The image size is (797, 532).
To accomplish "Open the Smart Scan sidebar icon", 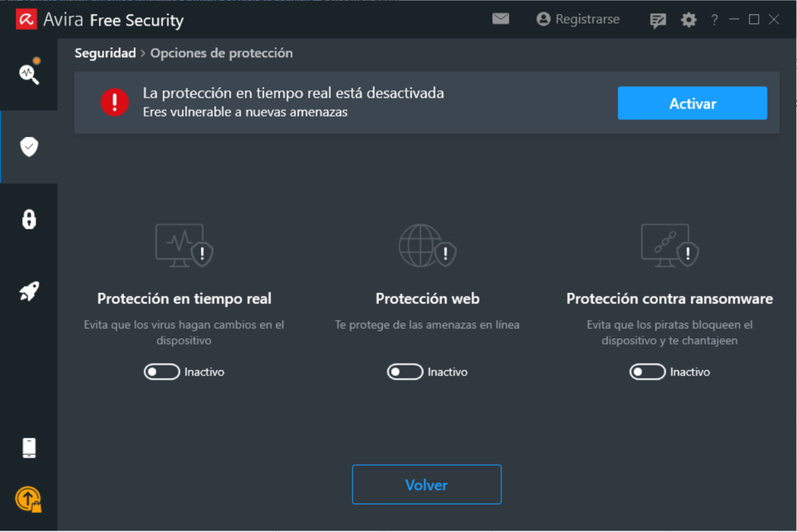I will point(29,74).
